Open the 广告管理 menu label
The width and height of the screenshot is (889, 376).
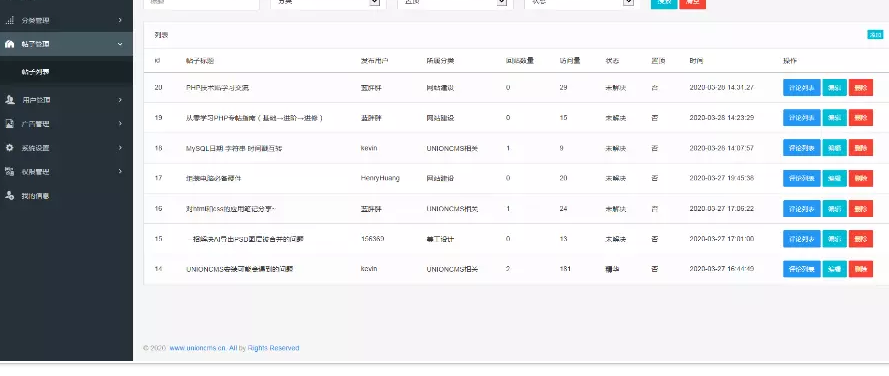coord(35,124)
